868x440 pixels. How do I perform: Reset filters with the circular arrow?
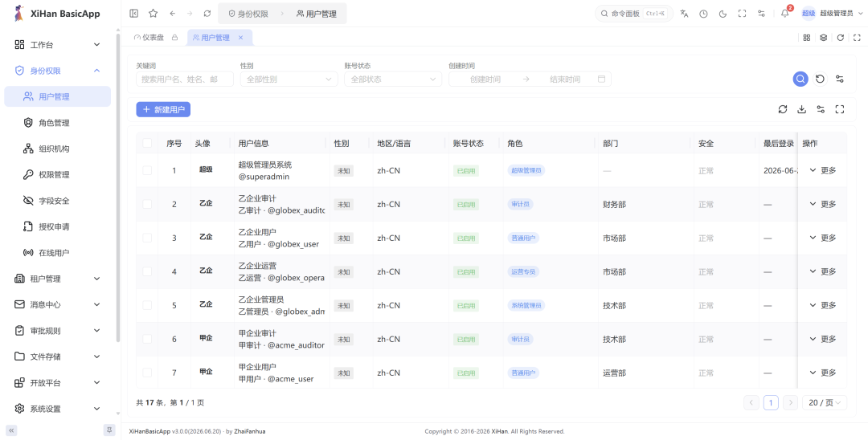click(820, 79)
